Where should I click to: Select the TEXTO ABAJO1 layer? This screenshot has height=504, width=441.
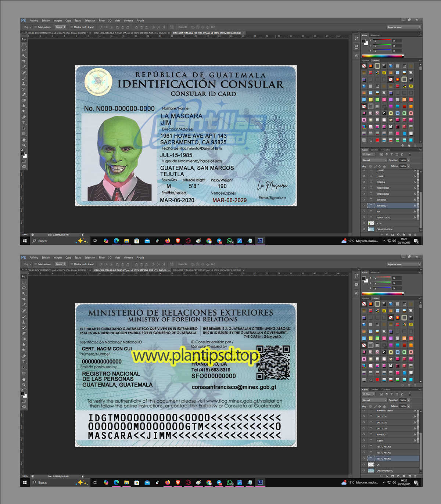click(384, 447)
